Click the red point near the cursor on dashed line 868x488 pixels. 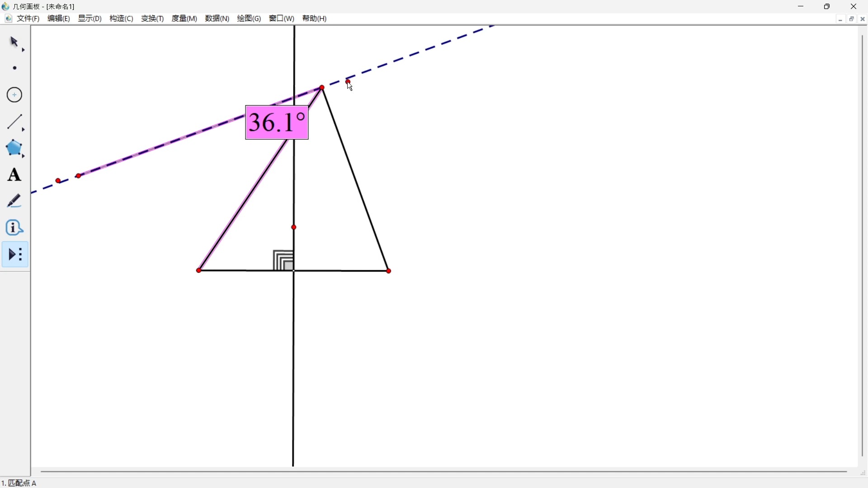(x=348, y=82)
